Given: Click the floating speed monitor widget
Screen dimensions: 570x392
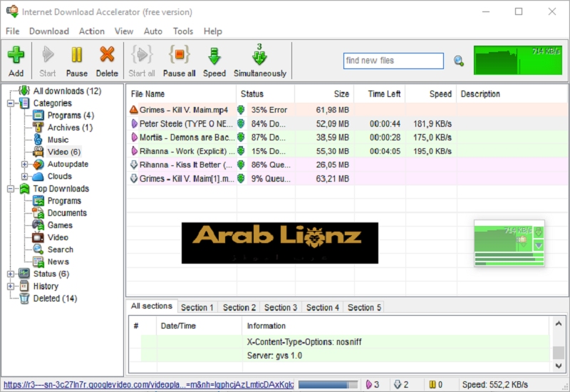Looking at the screenshot, I should coord(509,243).
